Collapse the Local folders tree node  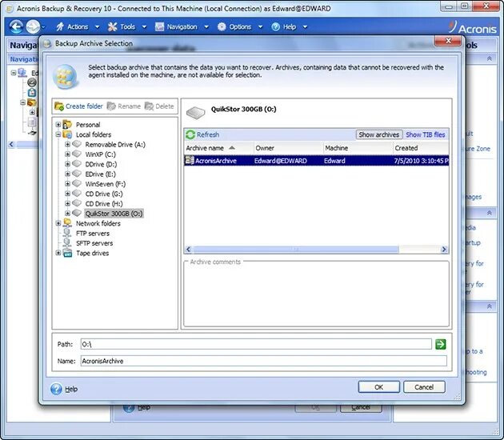(58, 134)
